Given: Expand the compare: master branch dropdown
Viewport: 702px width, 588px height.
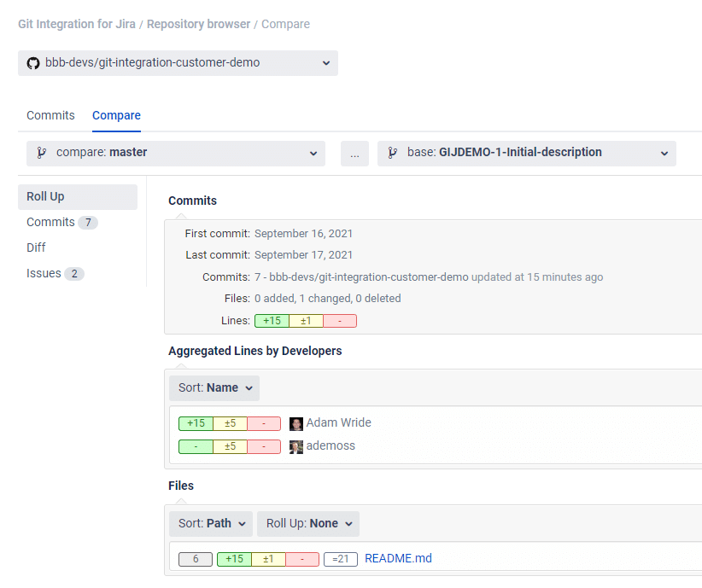Looking at the screenshot, I should pyautogui.click(x=175, y=154).
